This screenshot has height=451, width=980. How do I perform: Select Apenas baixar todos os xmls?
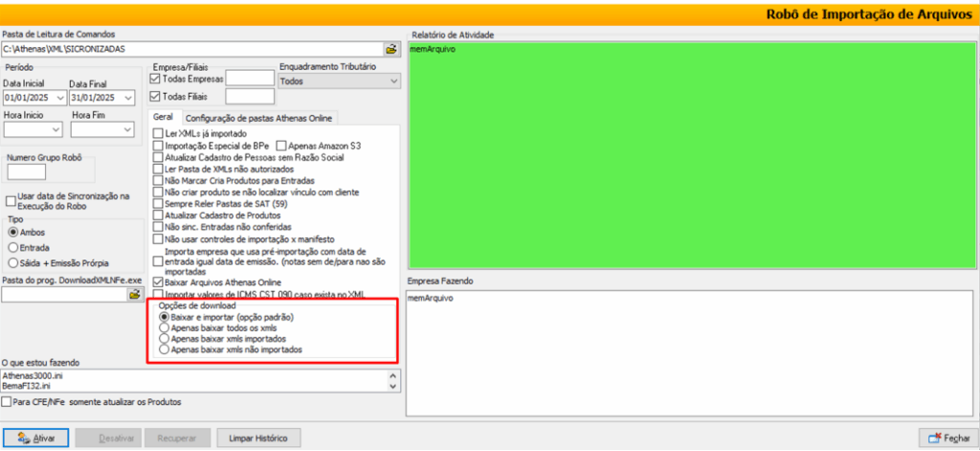pos(165,327)
